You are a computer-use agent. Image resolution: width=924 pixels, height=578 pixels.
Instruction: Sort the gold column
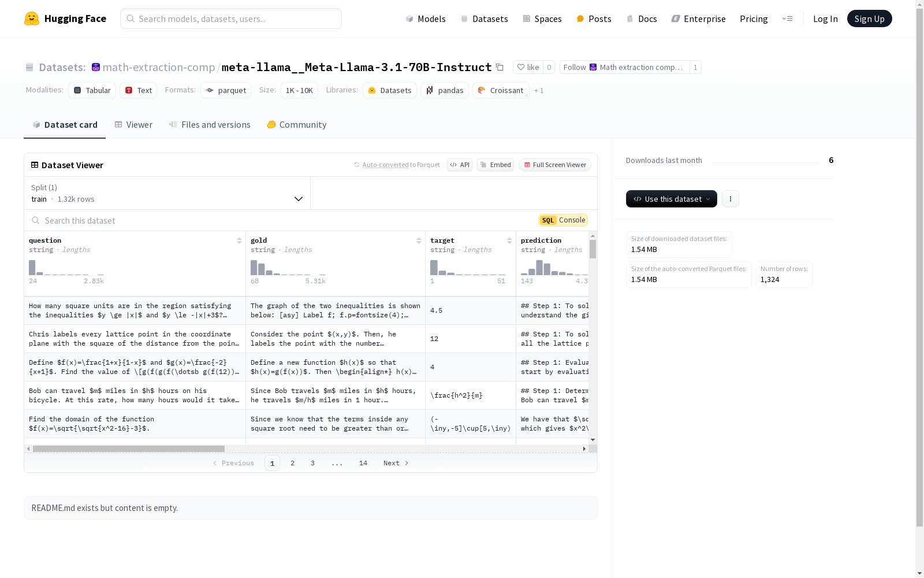point(419,240)
